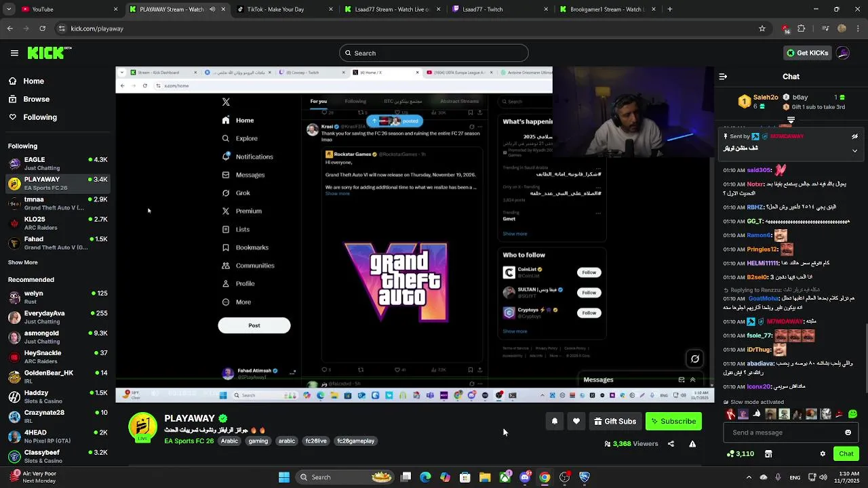Open the emoji picker in the message box

point(848,432)
